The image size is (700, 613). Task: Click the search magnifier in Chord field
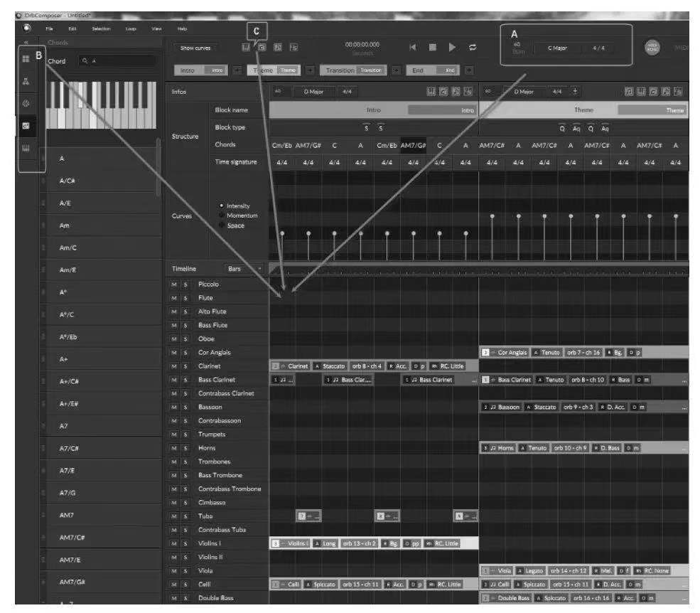tap(85, 60)
